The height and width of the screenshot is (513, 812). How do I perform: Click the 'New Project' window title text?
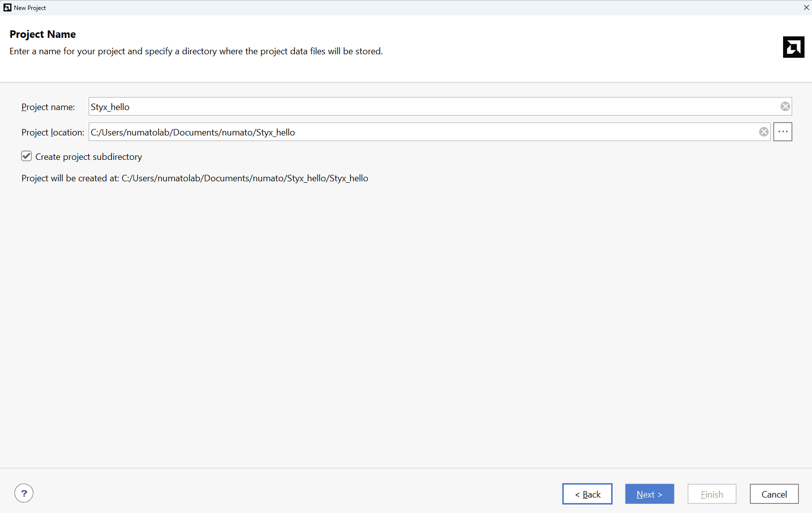(x=30, y=8)
